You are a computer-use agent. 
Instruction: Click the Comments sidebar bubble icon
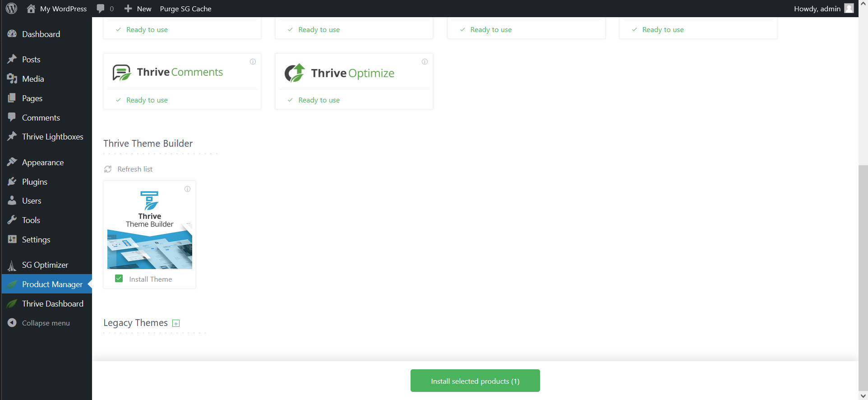(x=12, y=117)
